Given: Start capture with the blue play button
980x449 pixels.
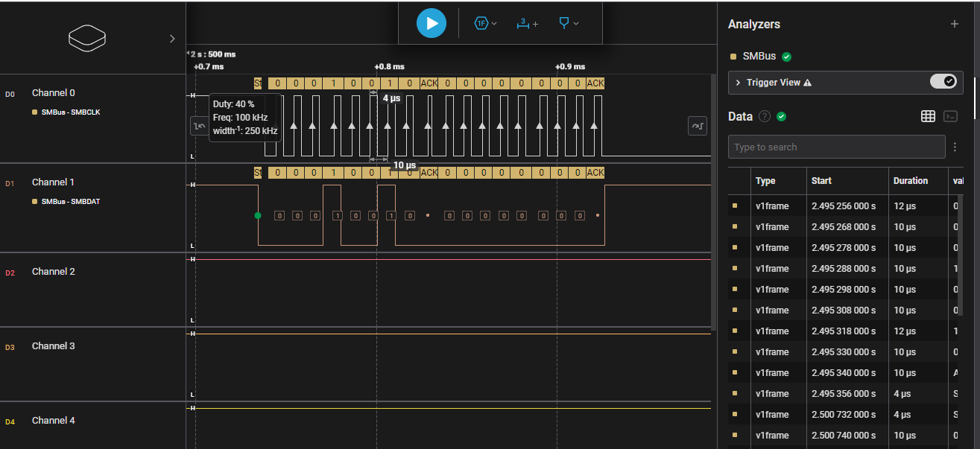Looking at the screenshot, I should [431, 23].
